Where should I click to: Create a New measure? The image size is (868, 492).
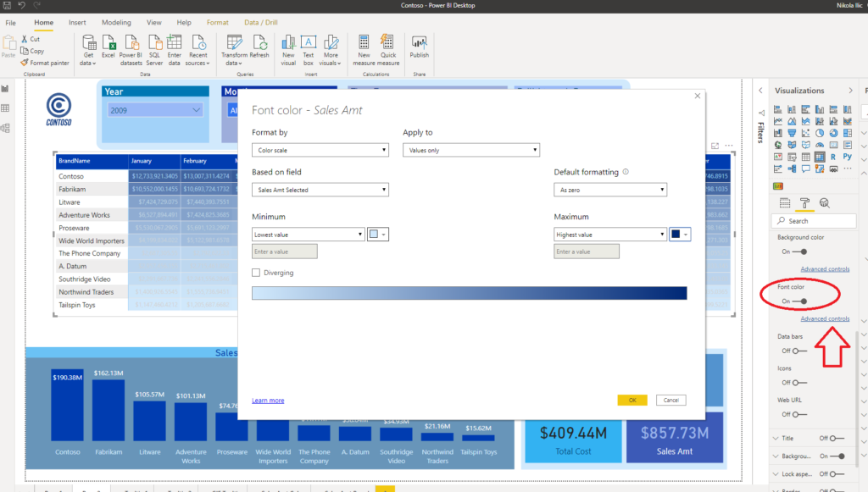point(364,50)
